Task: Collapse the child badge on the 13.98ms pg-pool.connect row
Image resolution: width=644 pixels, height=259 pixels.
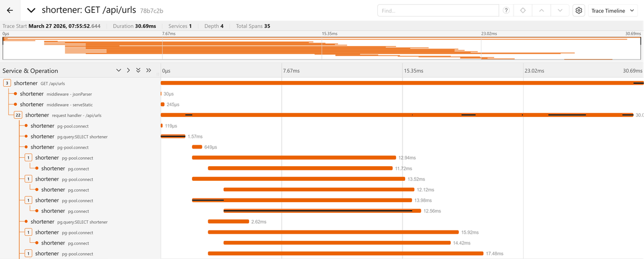Action: click(x=28, y=200)
